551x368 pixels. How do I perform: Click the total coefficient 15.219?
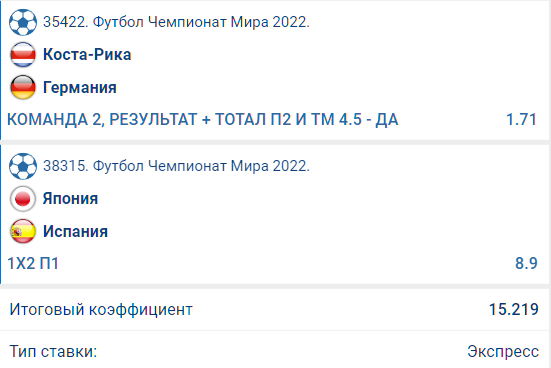(514, 310)
